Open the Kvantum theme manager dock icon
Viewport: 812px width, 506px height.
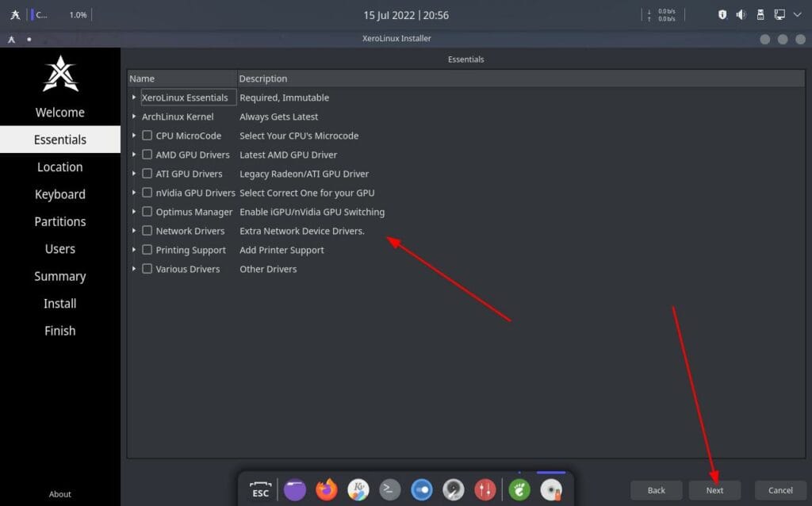click(x=358, y=490)
